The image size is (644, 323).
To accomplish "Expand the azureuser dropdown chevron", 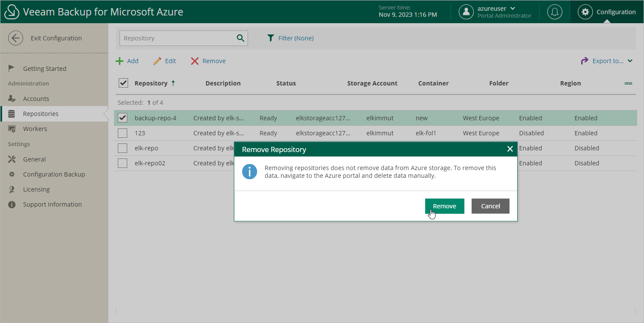I will pyautogui.click(x=512, y=9).
